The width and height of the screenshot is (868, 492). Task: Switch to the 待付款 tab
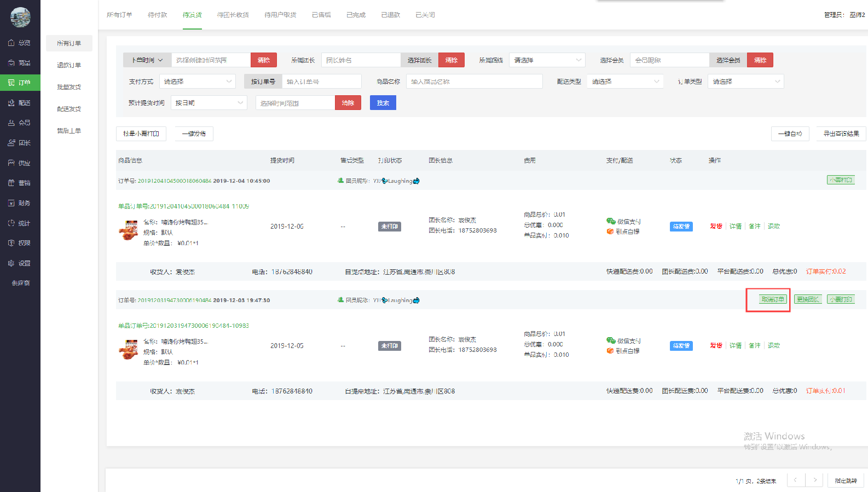pyautogui.click(x=157, y=15)
